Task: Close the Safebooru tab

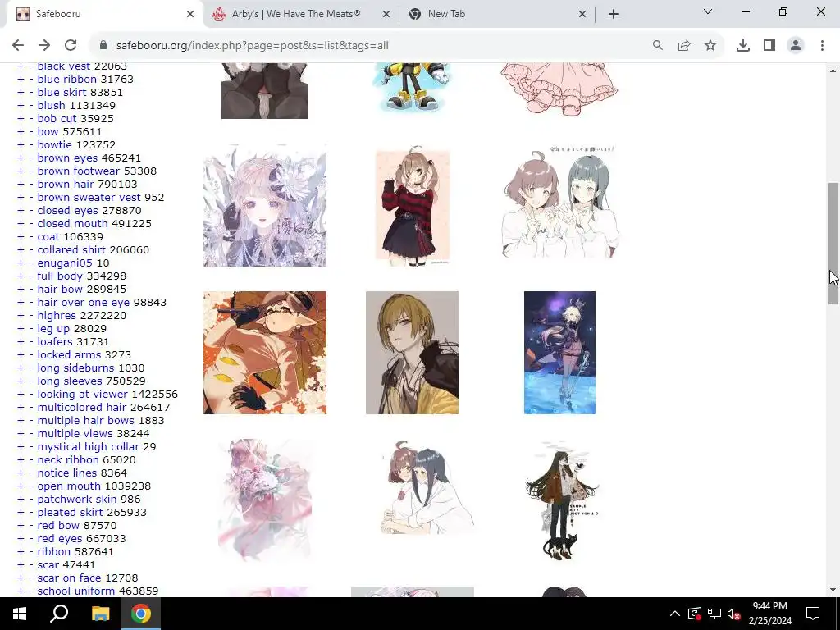Action: point(190,14)
